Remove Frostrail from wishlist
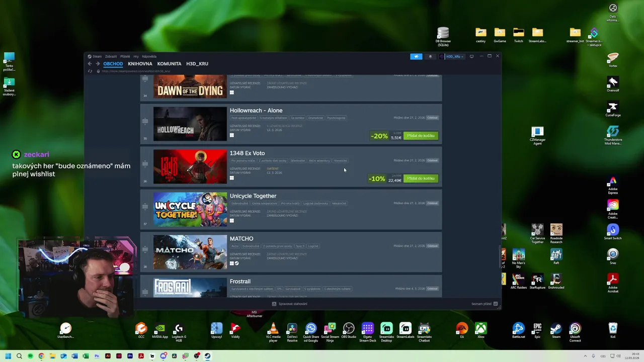 (x=433, y=289)
